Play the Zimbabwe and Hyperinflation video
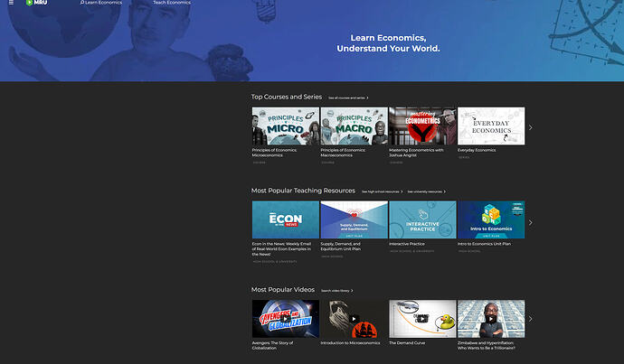 (491, 319)
